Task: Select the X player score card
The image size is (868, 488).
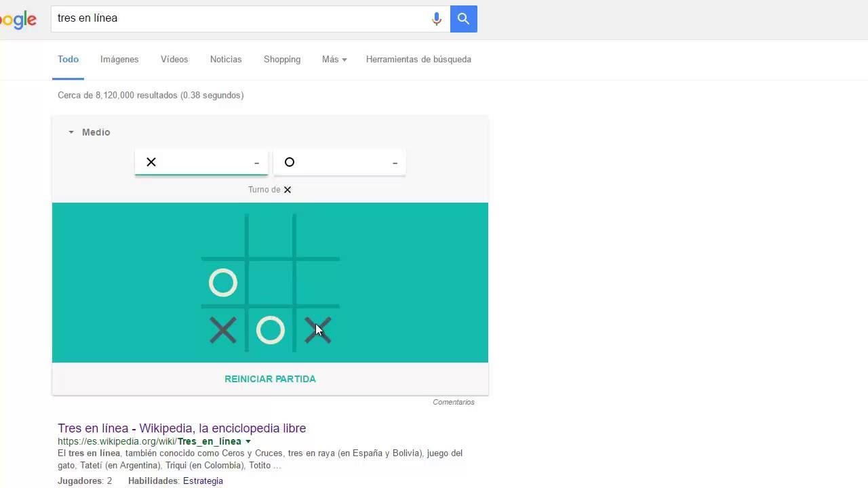Action: tap(201, 163)
